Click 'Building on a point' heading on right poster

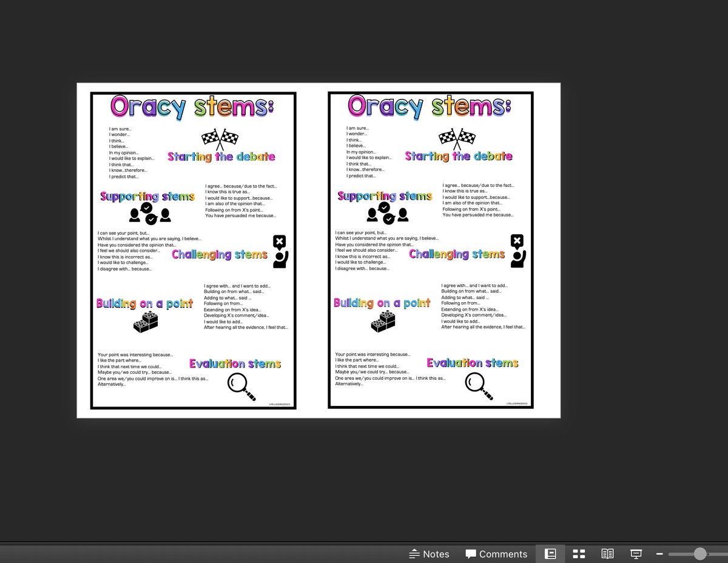pos(382,303)
